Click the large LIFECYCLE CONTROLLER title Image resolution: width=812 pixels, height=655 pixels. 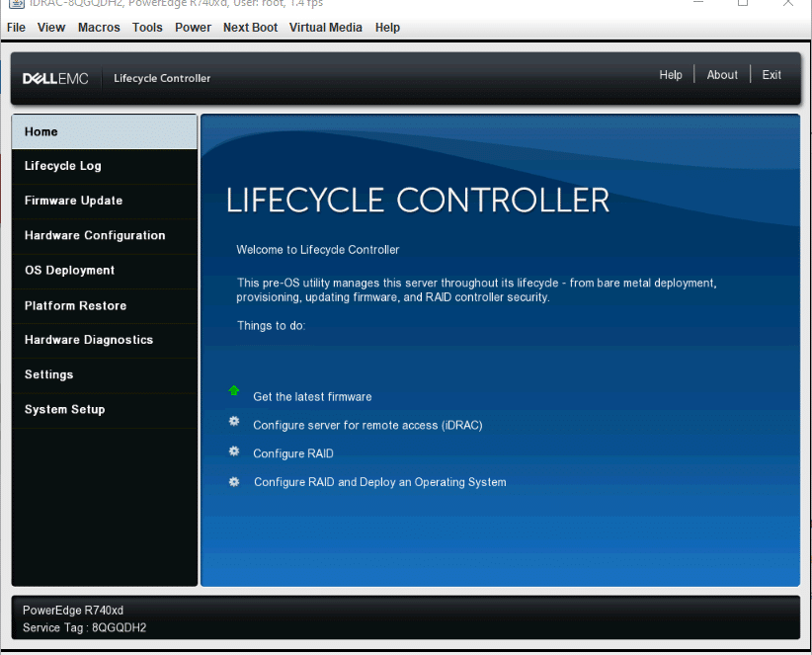click(x=418, y=201)
